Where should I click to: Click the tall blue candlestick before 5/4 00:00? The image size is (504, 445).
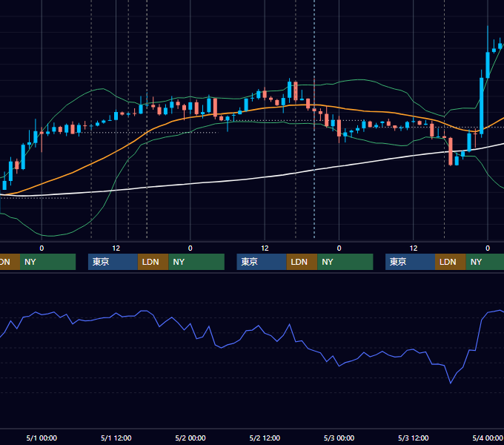coord(482,106)
